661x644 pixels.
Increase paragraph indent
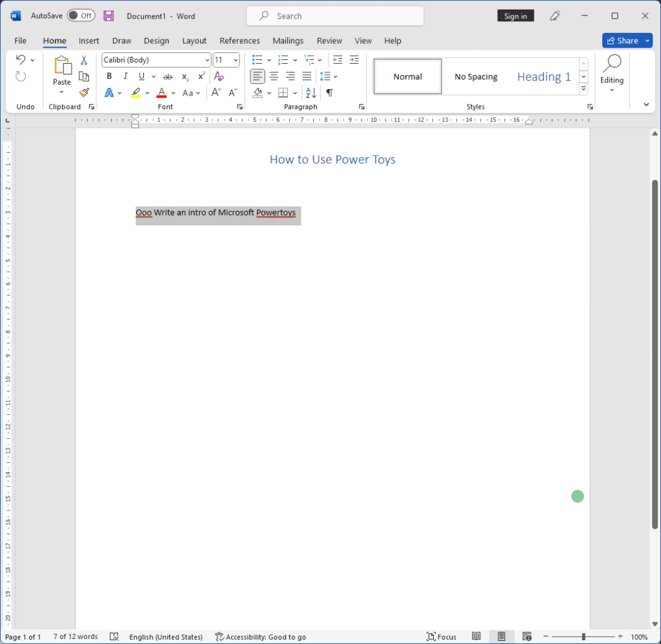[354, 60]
